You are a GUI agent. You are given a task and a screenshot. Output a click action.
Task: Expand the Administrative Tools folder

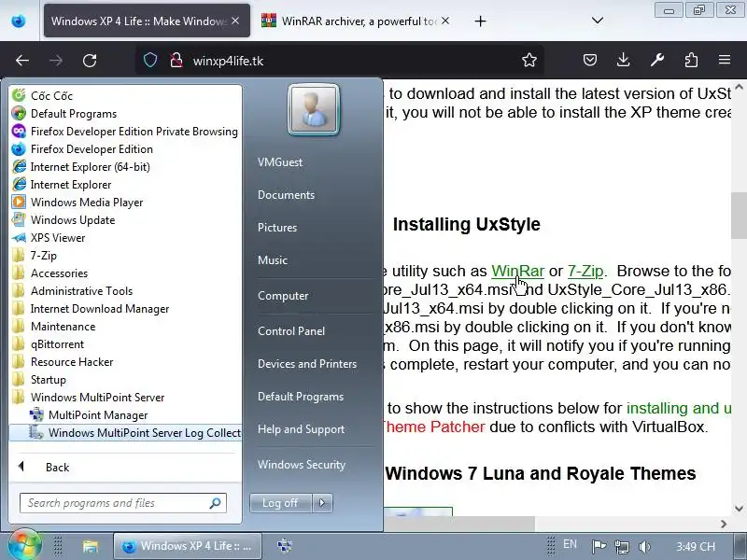tap(81, 290)
